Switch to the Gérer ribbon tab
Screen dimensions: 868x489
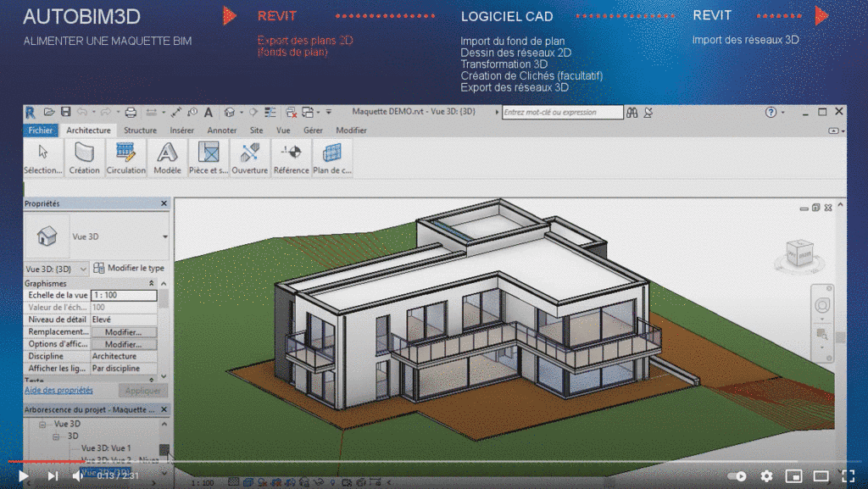pyautogui.click(x=313, y=131)
